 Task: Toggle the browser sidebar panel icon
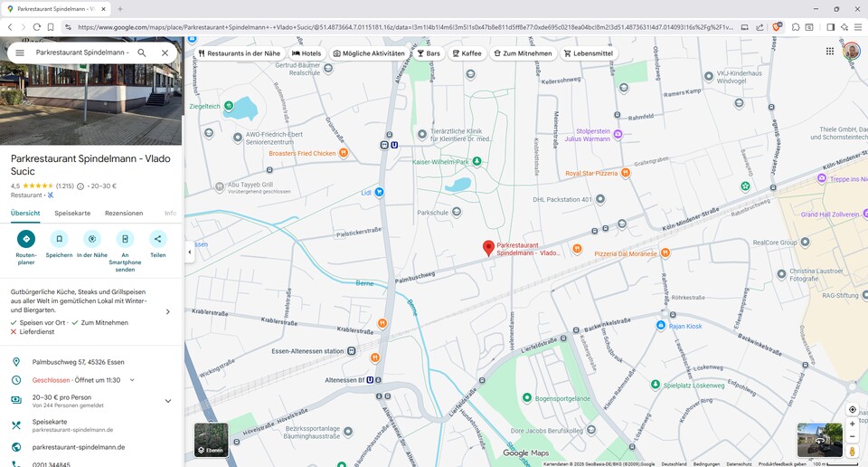point(830,26)
